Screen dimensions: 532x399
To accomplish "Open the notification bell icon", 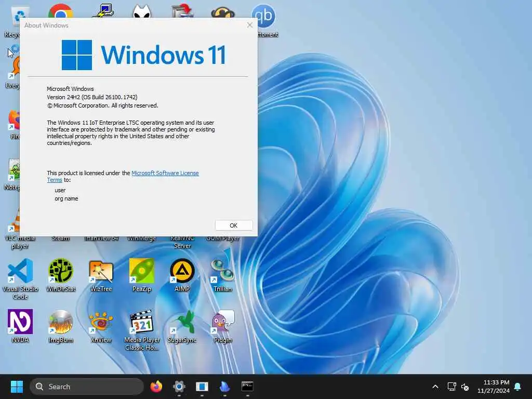I will coord(518,387).
